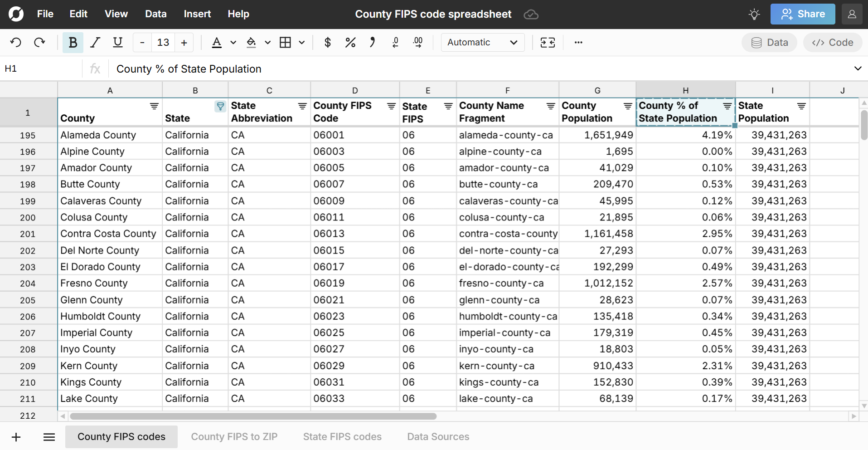The image size is (868, 450).
Task: Toggle underline text formatting
Action: tap(118, 43)
